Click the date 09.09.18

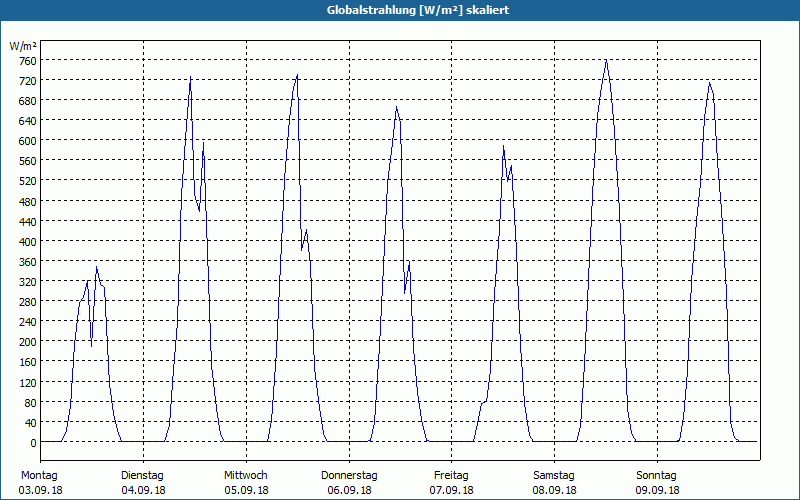[658, 490]
